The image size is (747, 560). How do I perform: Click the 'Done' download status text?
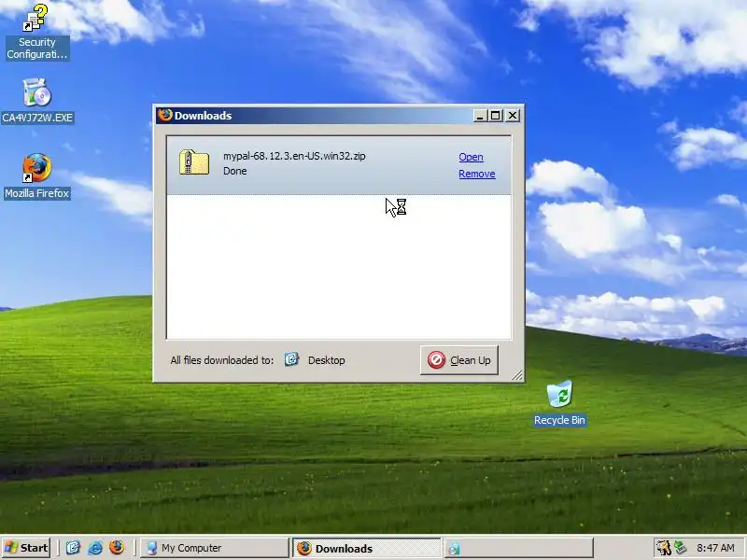coord(235,171)
